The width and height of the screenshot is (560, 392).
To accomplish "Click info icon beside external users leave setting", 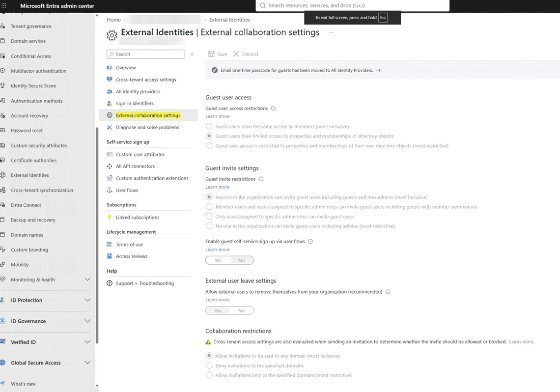I will coord(388,292).
